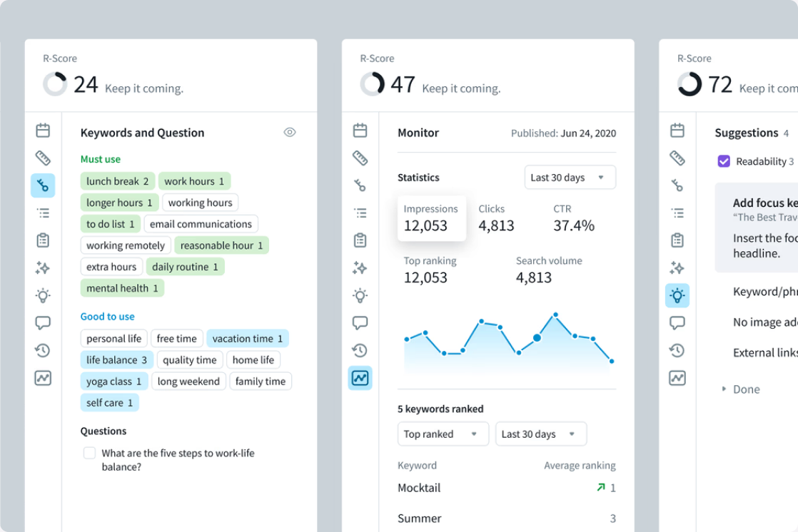798x532 pixels.
Task: Click the Must use heading
Action: [x=100, y=159]
